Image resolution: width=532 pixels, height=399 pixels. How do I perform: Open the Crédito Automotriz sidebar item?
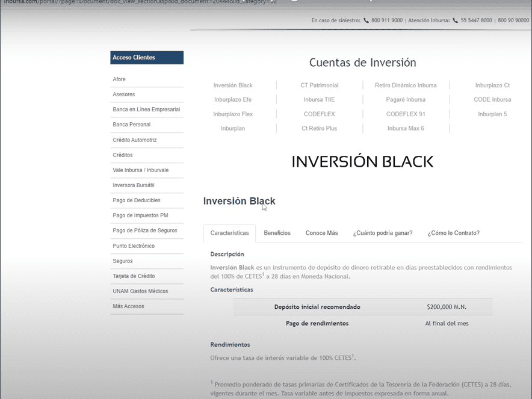[x=135, y=140]
